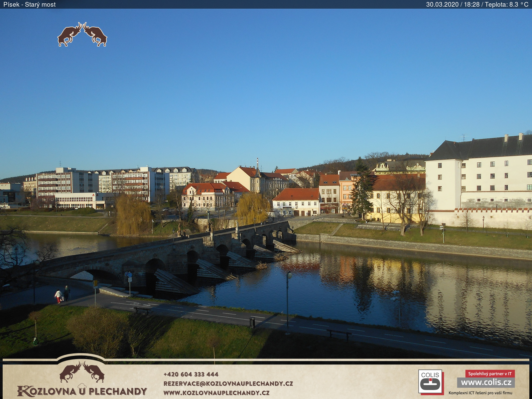Click the fighting goats logo in the sky
This screenshot has width=532, height=399.
(82, 35)
